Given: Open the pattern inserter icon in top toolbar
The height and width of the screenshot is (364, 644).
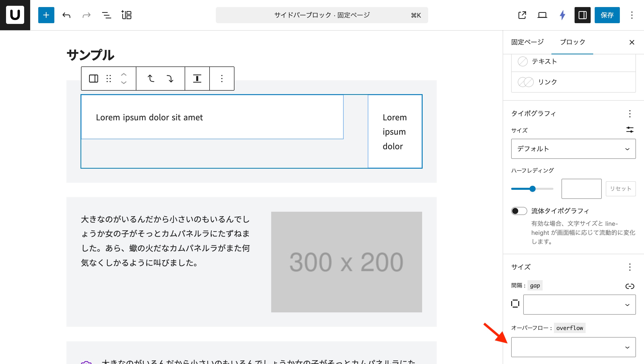Looking at the screenshot, I should click(x=127, y=15).
